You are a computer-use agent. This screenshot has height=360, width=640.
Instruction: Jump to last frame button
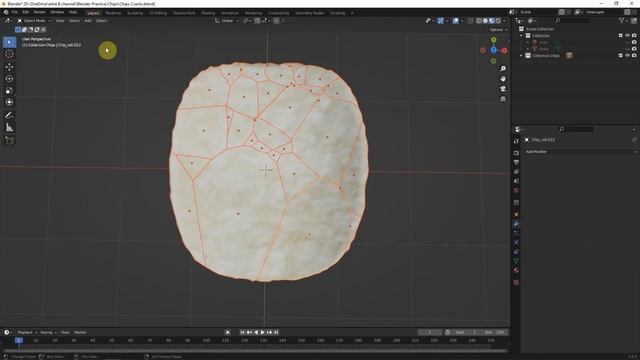point(276,332)
